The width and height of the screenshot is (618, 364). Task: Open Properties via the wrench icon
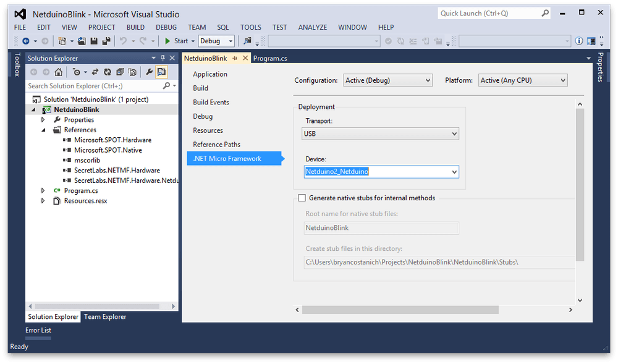(149, 72)
